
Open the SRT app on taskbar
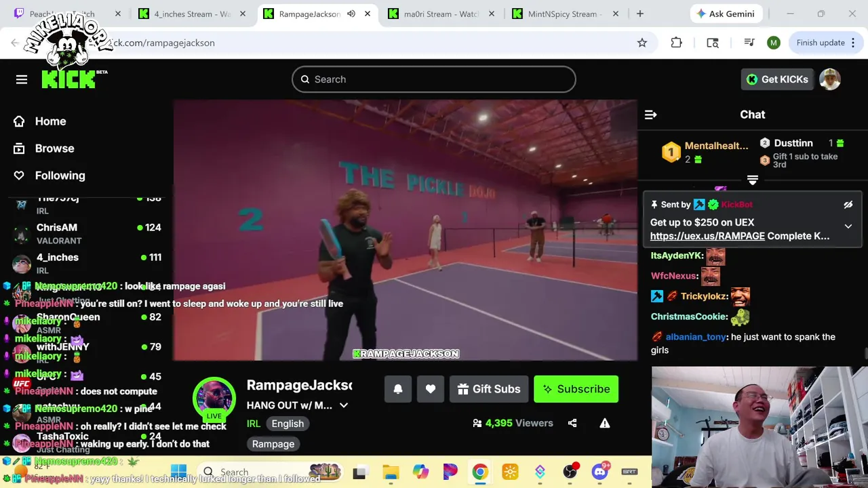coord(629,472)
